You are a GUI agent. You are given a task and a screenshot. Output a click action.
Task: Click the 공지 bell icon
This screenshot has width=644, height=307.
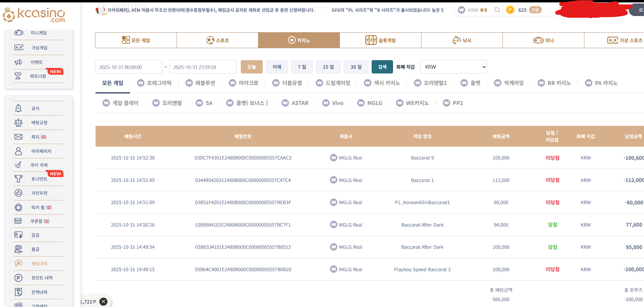point(18,108)
